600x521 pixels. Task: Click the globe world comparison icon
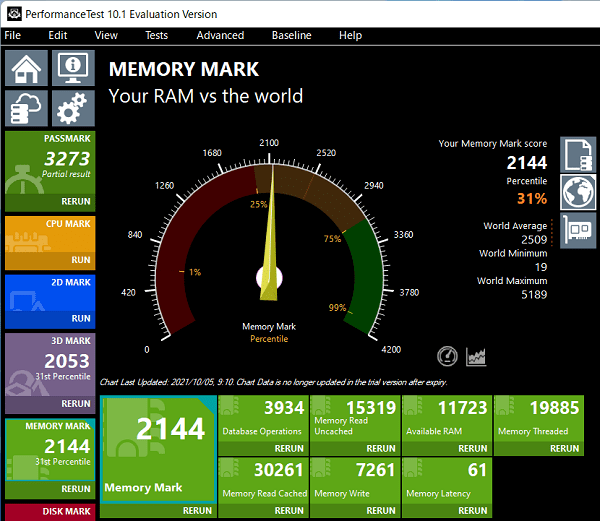pyautogui.click(x=578, y=192)
